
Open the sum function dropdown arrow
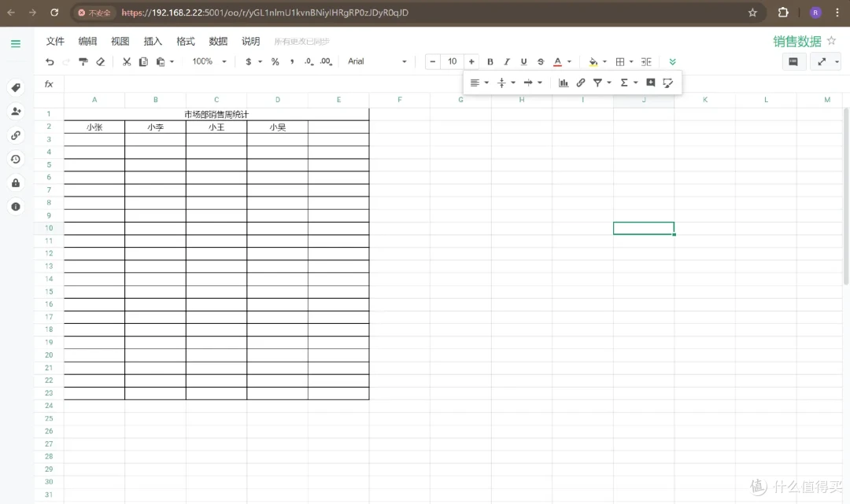click(635, 83)
